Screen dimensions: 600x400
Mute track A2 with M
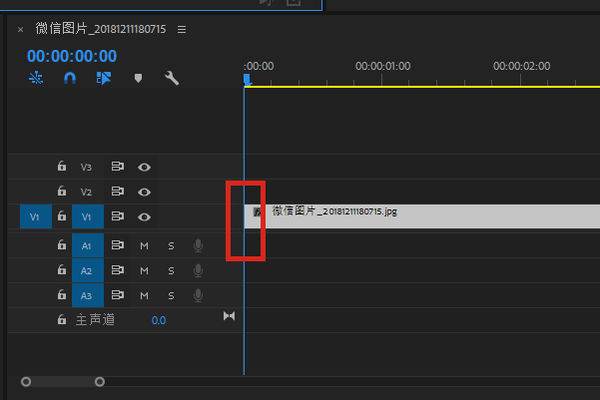[144, 271]
